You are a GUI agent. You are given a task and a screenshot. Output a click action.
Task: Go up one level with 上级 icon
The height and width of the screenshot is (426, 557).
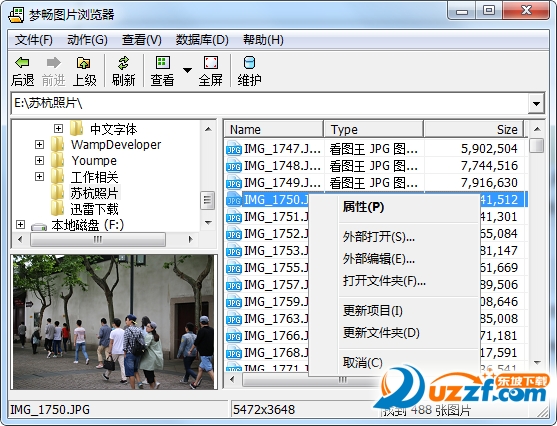pos(84,63)
